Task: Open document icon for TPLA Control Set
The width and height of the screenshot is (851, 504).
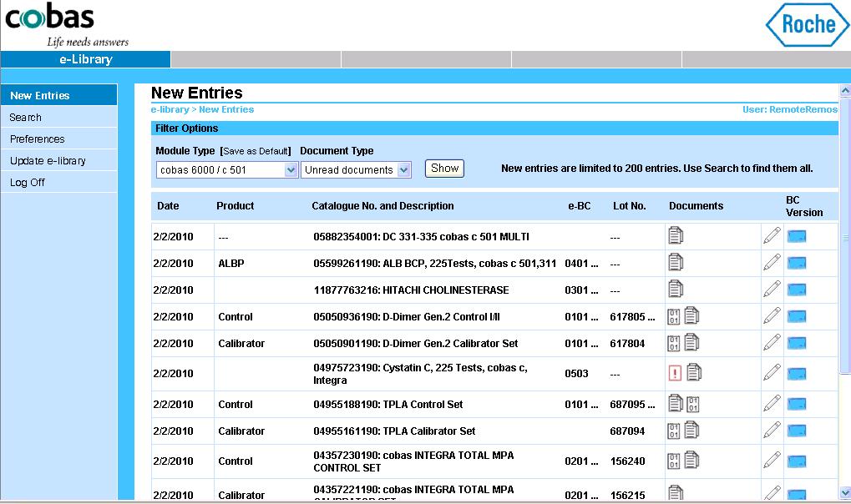Action: [x=675, y=403]
